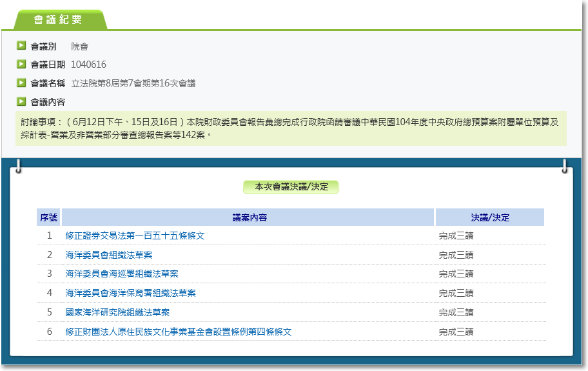
Task: Click the 決議/決定 column header
Action: click(489, 217)
